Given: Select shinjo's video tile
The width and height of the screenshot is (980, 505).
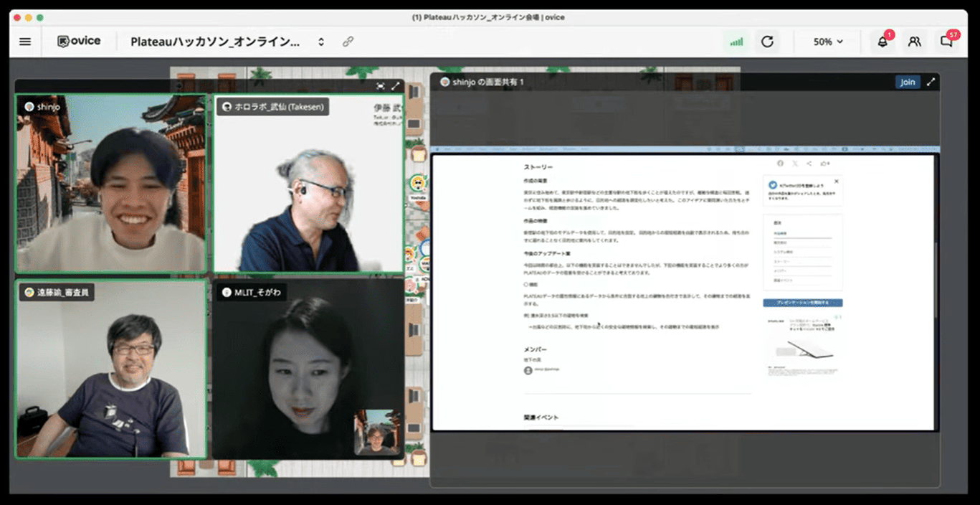Looking at the screenshot, I should click(x=111, y=184).
